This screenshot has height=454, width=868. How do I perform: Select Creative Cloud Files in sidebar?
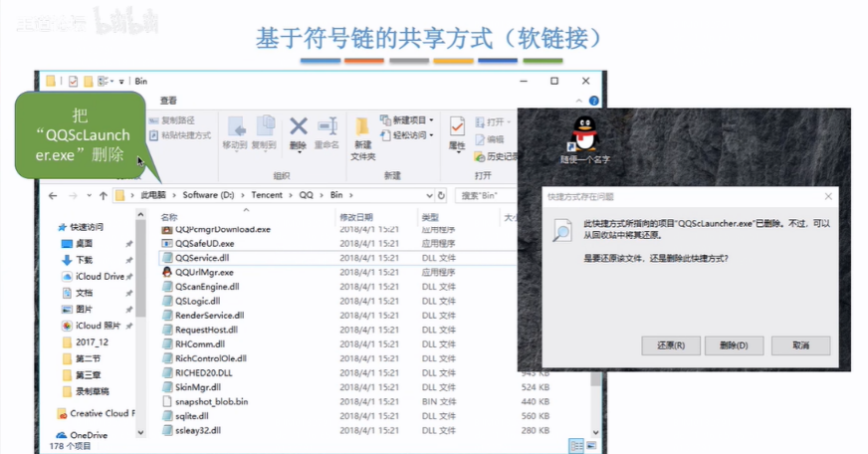tap(97, 413)
